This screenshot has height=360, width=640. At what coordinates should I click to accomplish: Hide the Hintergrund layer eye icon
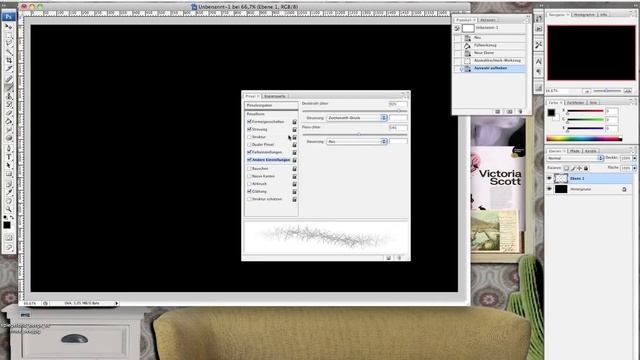click(x=549, y=189)
